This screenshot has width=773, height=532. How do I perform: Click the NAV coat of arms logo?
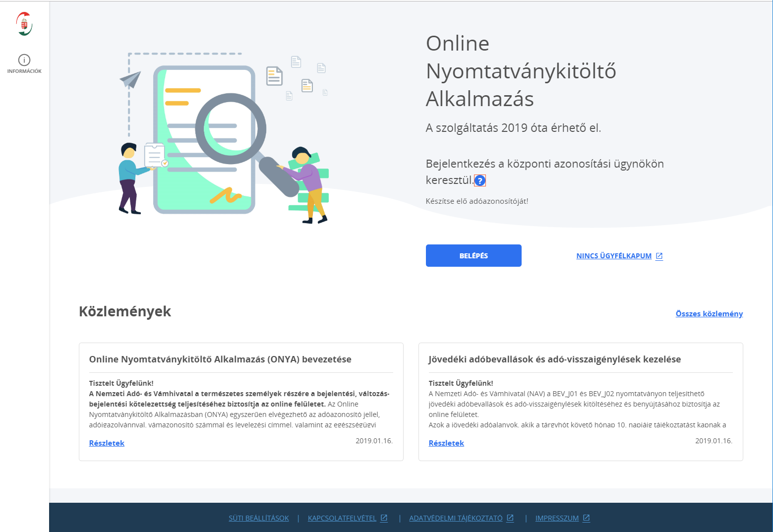[x=24, y=24]
